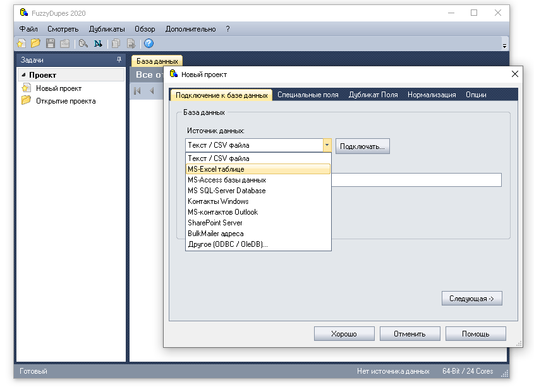Click Нет источника данных status text
The image size is (534, 392).
393,371
